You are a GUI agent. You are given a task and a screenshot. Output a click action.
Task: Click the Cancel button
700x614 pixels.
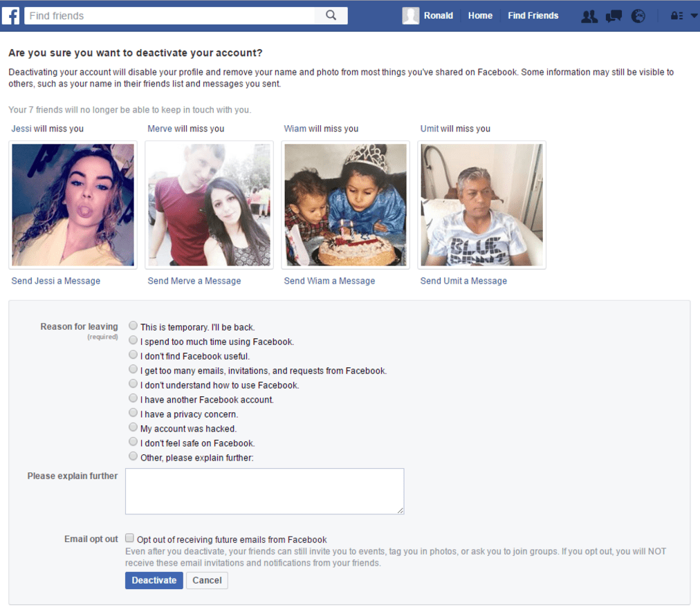(207, 581)
